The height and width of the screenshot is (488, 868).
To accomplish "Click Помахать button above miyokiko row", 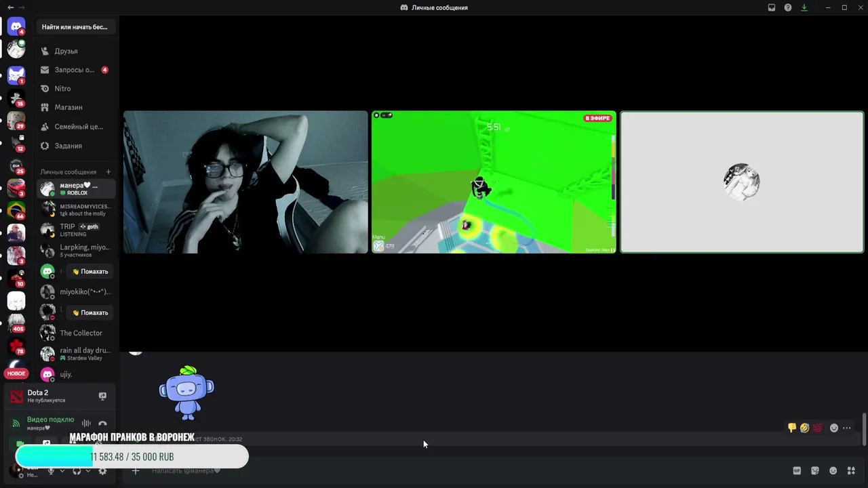I will click(90, 272).
